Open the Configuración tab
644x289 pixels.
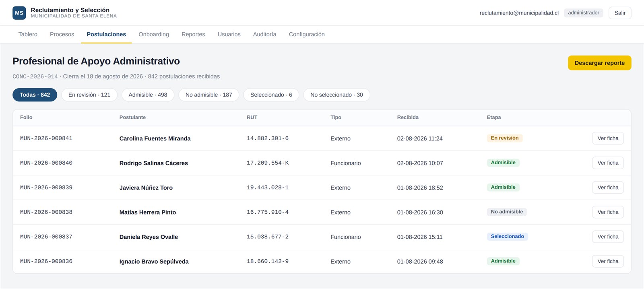(x=307, y=34)
